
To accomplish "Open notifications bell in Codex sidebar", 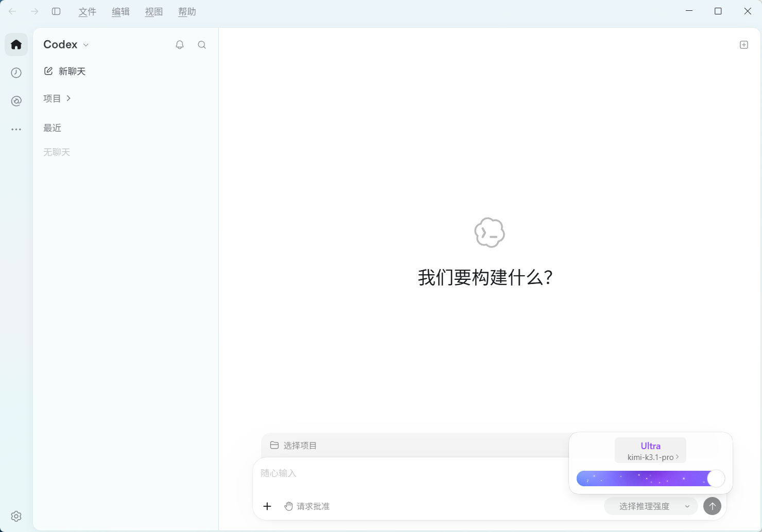I will coord(180,45).
